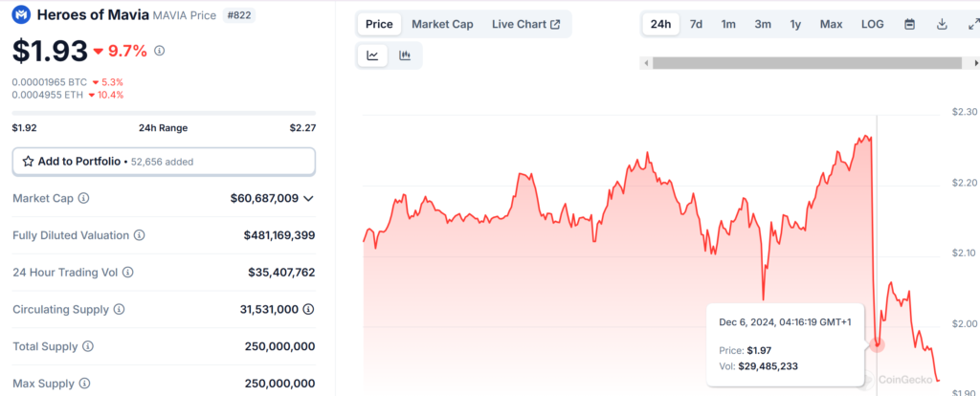Screen dimensions: 980x396
Task: Click the scrollbar right arrow
Action: [x=974, y=63]
